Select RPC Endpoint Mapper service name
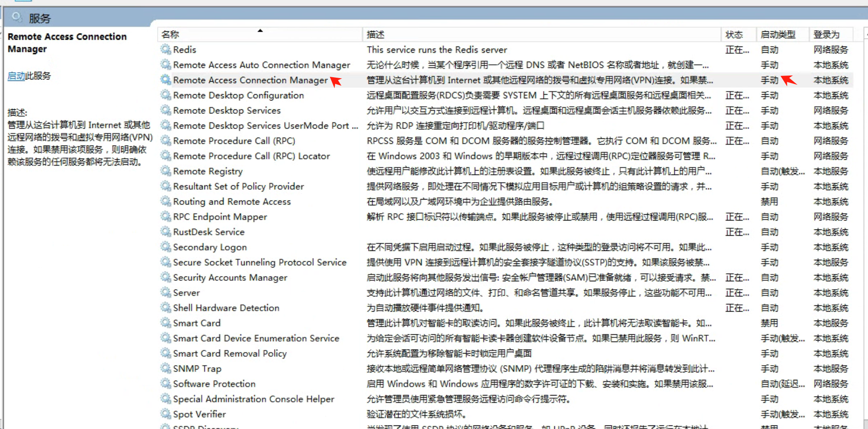This screenshot has width=868, height=429. [x=220, y=217]
